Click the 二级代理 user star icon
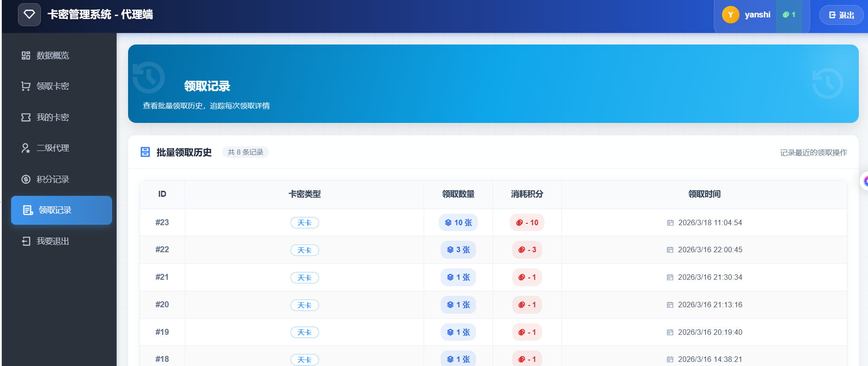Image resolution: width=868 pixels, height=366 pixels. pos(26,148)
